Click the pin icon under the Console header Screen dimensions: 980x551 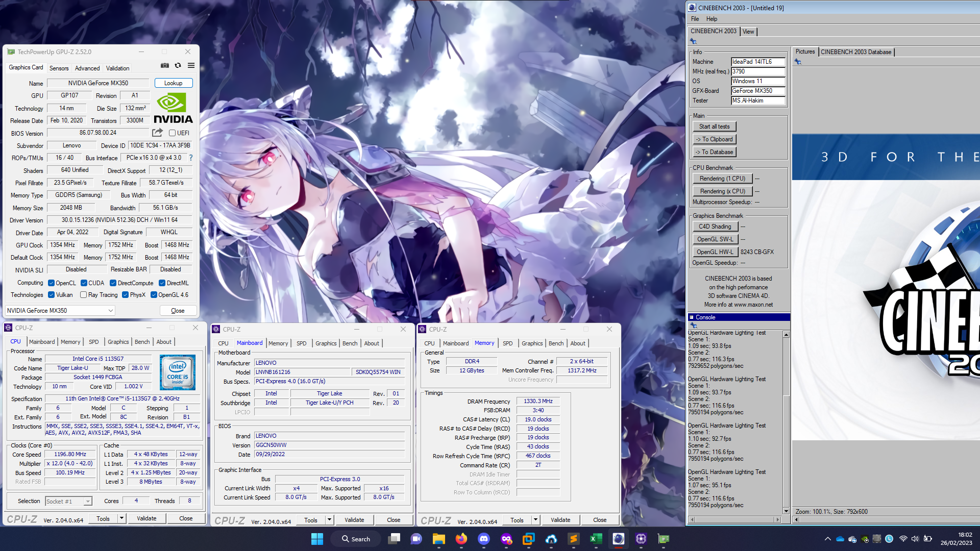click(693, 325)
